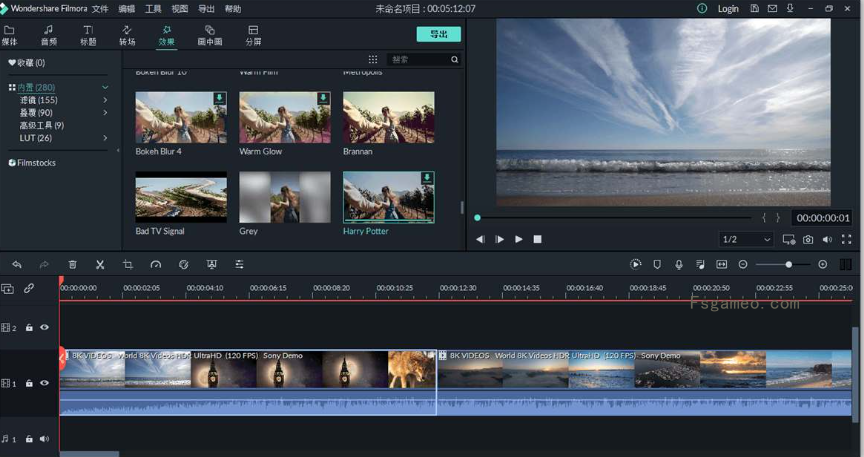
Task: Delete the selected clip with trash icon
Action: point(72,265)
